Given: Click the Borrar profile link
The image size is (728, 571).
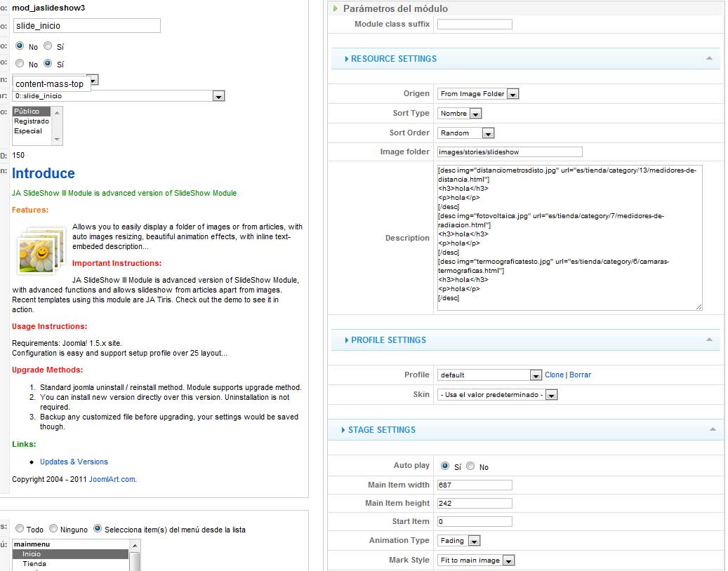Looking at the screenshot, I should pos(581,375).
